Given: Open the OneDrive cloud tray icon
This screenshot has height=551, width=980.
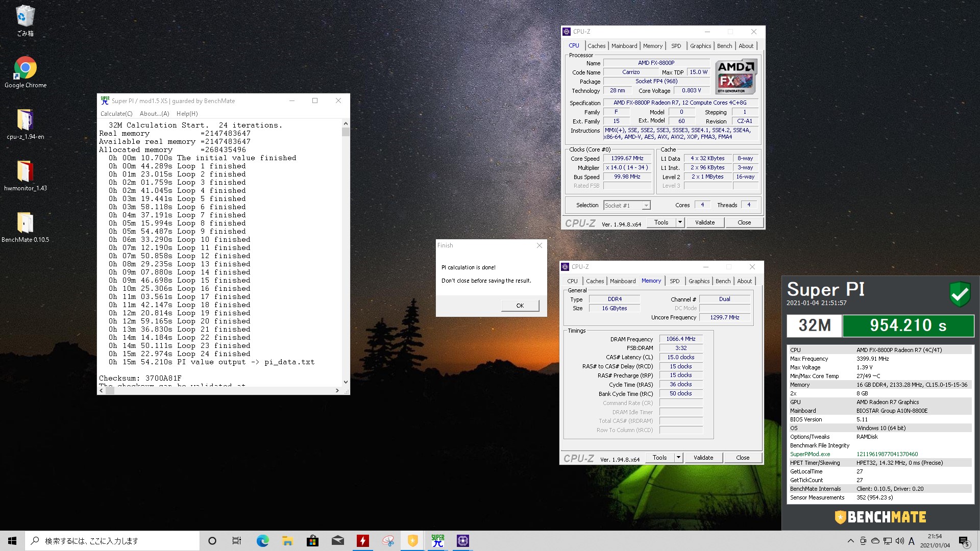Looking at the screenshot, I should coord(875,541).
